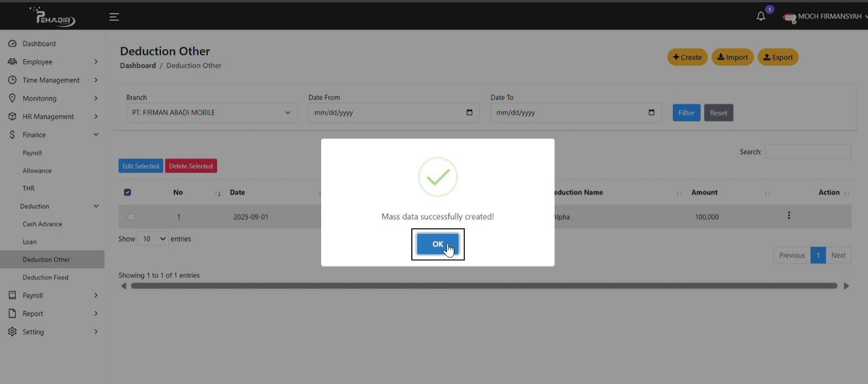Collapse the Finance menu chevron
This screenshot has height=384, width=868.
point(96,135)
